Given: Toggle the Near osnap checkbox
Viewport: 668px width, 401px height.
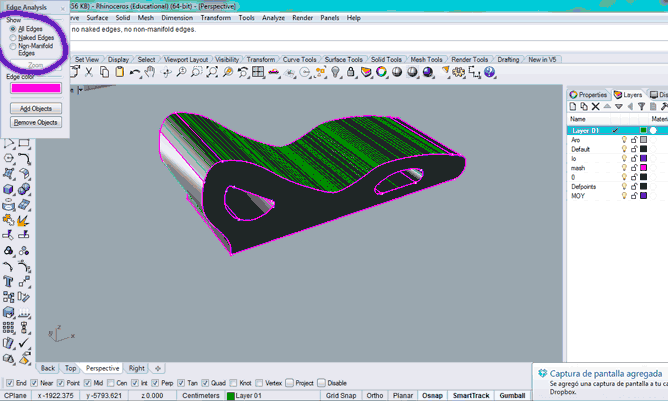Looking at the screenshot, I should [x=34, y=383].
